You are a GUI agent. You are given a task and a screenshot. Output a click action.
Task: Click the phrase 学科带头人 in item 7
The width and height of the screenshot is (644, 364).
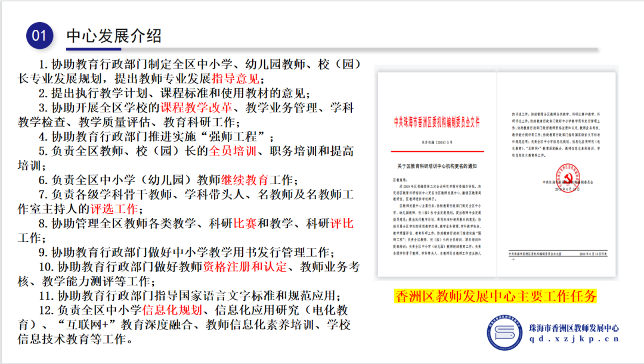[x=215, y=195]
